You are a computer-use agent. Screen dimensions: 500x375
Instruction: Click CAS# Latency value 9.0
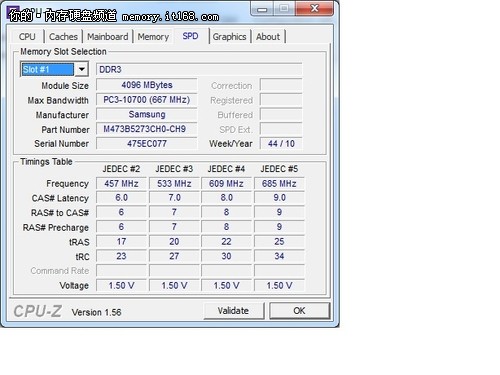(x=279, y=198)
